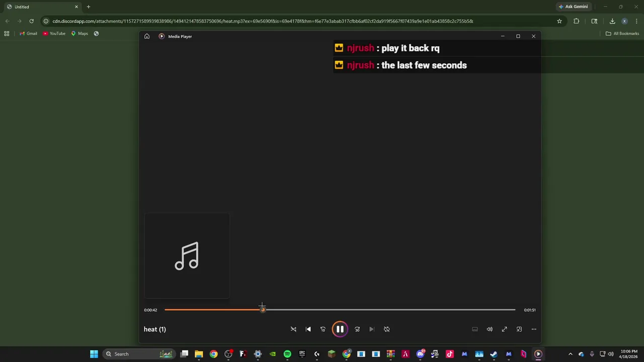Open a new Chrome tab

(89, 7)
